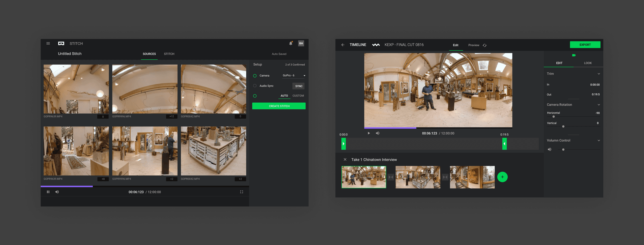This screenshot has width=644, height=245.
Task: Select the Audio Sync radio button
Action: click(255, 86)
